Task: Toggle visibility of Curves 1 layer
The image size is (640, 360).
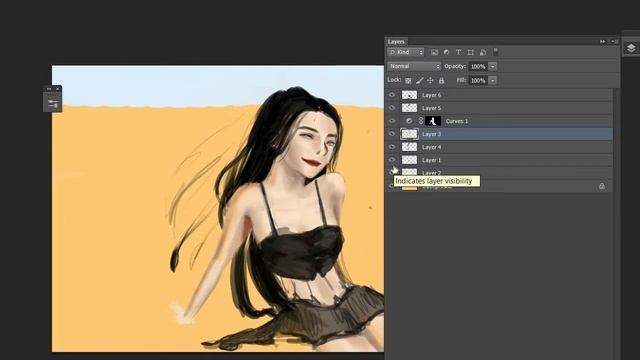Action: (392, 121)
